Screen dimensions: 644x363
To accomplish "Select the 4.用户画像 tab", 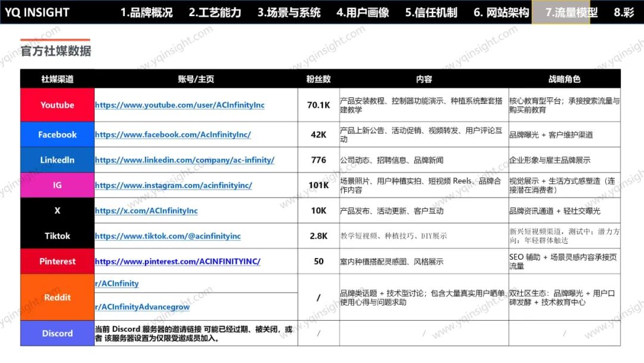I will [x=363, y=13].
